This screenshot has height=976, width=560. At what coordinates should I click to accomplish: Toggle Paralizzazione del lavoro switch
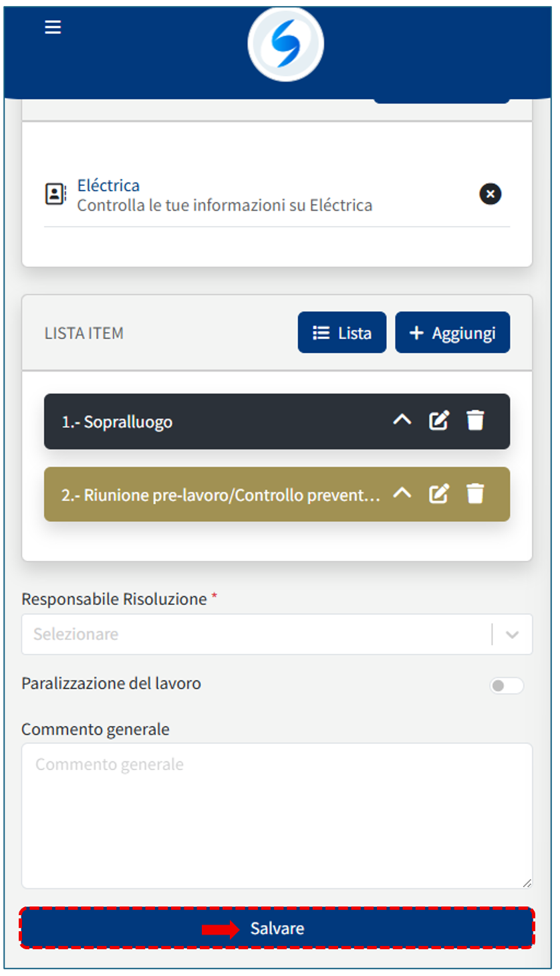click(x=506, y=686)
